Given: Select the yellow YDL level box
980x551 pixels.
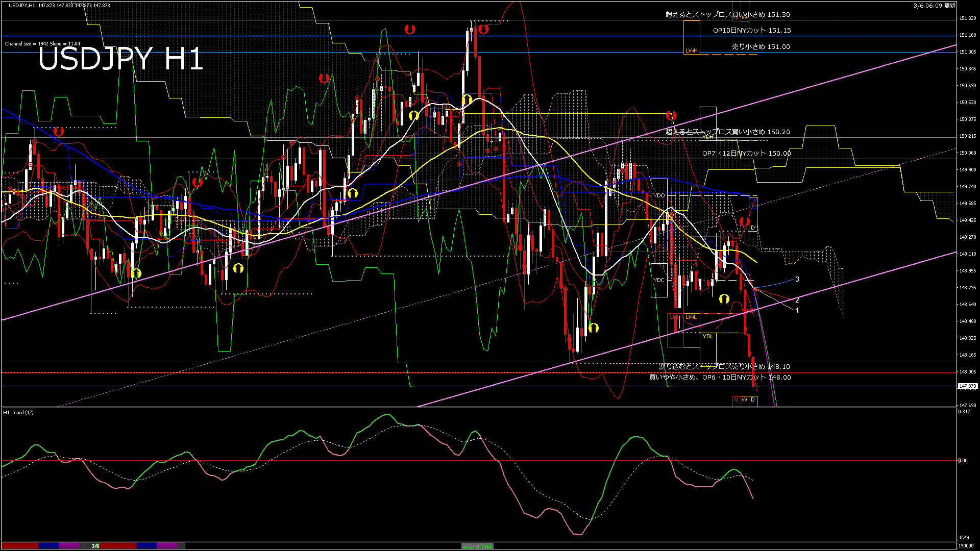Looking at the screenshot, I should (708, 336).
